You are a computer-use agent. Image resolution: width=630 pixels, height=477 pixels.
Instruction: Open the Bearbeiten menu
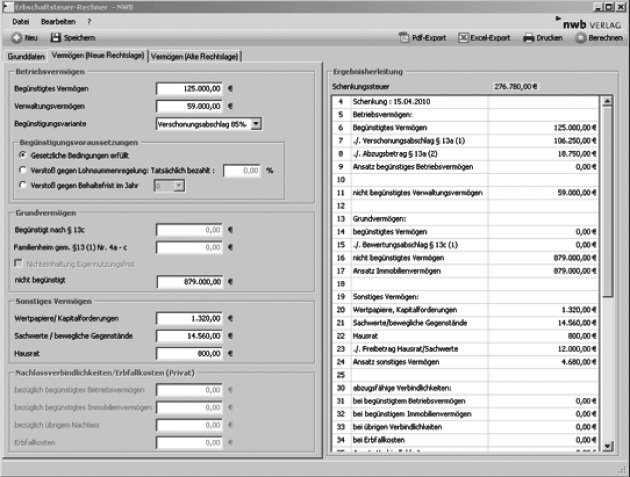[56, 20]
